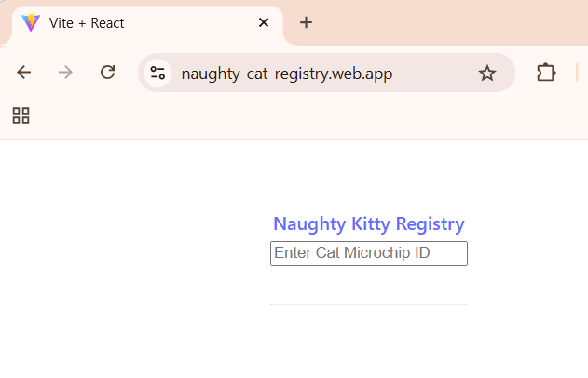Bookmark this page with the star icon

pyautogui.click(x=487, y=73)
